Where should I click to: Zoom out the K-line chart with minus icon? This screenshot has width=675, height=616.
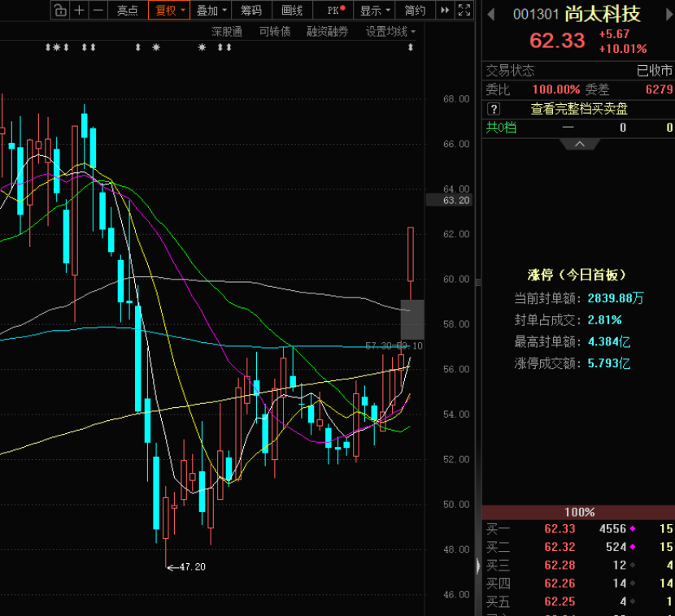98,11
